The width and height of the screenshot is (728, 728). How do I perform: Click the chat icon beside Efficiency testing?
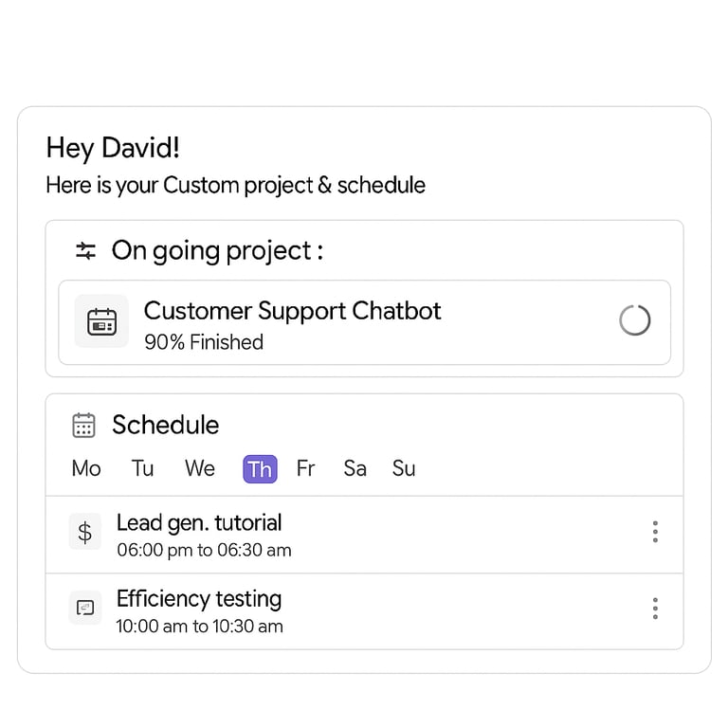coord(85,608)
